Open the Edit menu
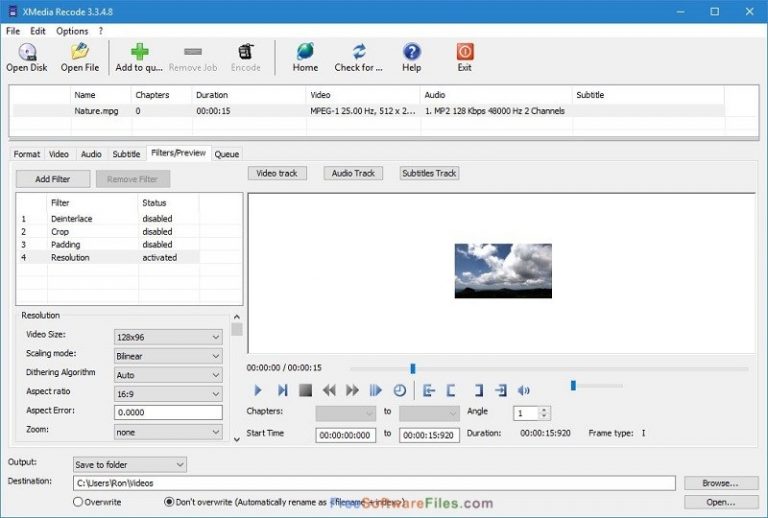Image resolution: width=768 pixels, height=518 pixels. [x=38, y=31]
